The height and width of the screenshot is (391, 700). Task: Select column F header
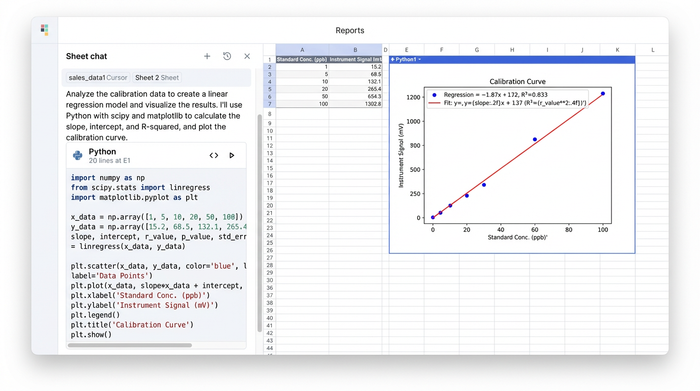(x=442, y=50)
